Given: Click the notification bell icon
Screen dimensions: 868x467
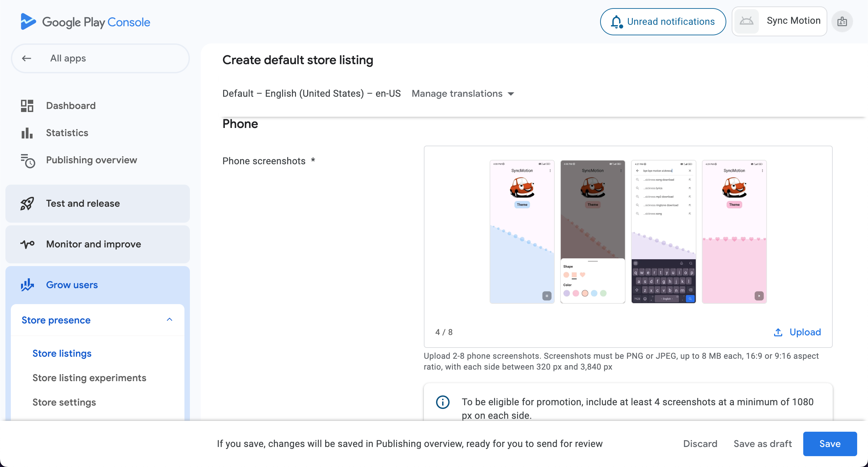Looking at the screenshot, I should [x=617, y=22].
